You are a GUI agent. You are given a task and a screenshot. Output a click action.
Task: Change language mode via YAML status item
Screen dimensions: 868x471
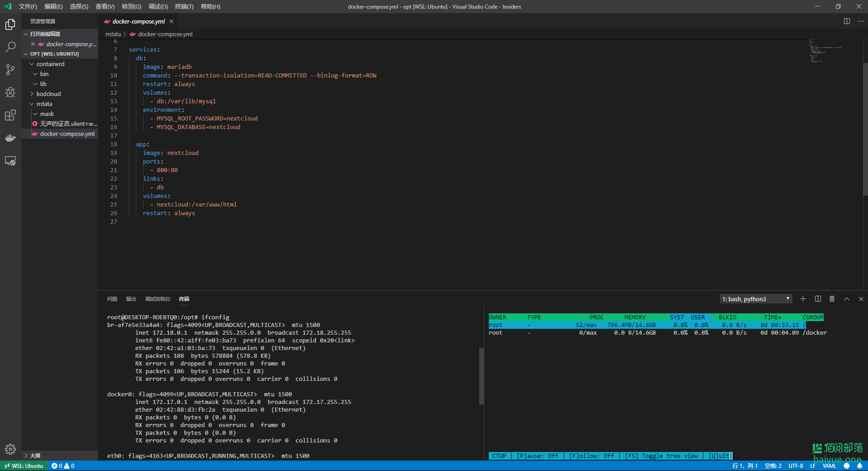coord(830,466)
